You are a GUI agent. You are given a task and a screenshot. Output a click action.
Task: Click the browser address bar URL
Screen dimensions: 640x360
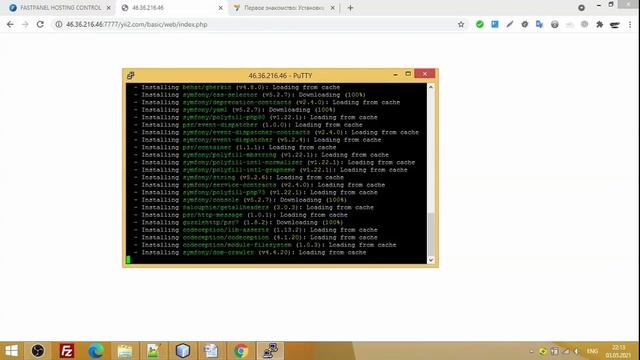click(x=137, y=24)
